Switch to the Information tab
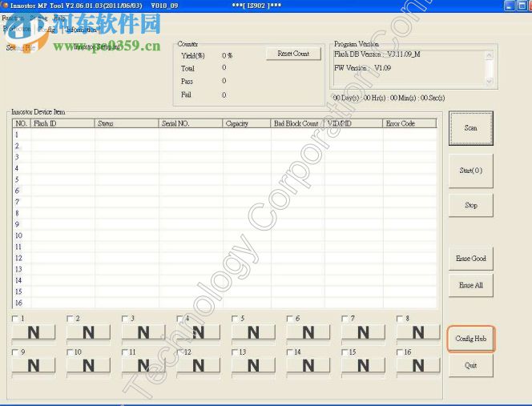Viewport: 532px width, 406px height. tap(82, 30)
